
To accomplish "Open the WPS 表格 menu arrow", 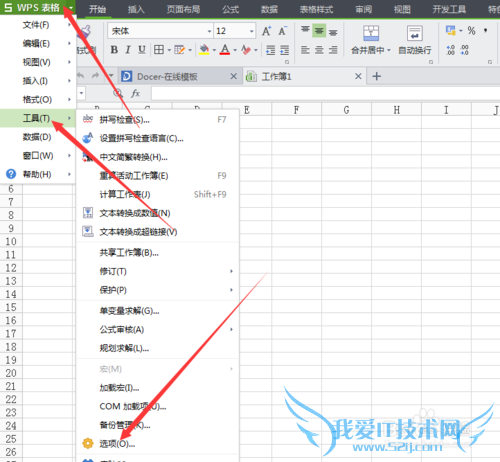I will click(x=71, y=7).
